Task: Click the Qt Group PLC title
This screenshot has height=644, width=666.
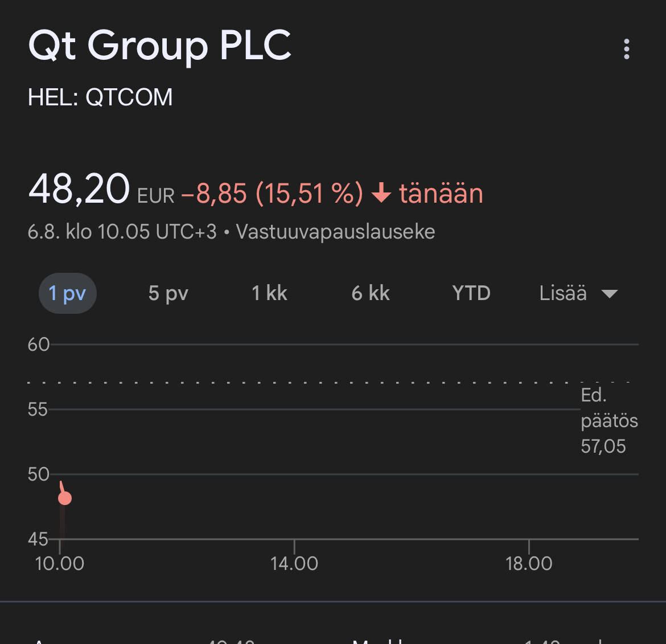Action: pyautogui.click(x=160, y=46)
